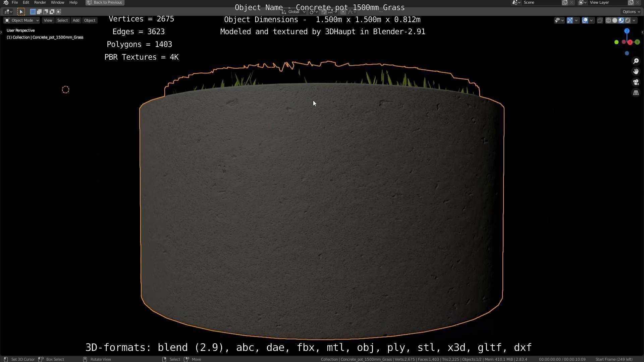Toggle viewport overlays display
Image resolution: width=644 pixels, height=362 pixels.
(x=585, y=20)
